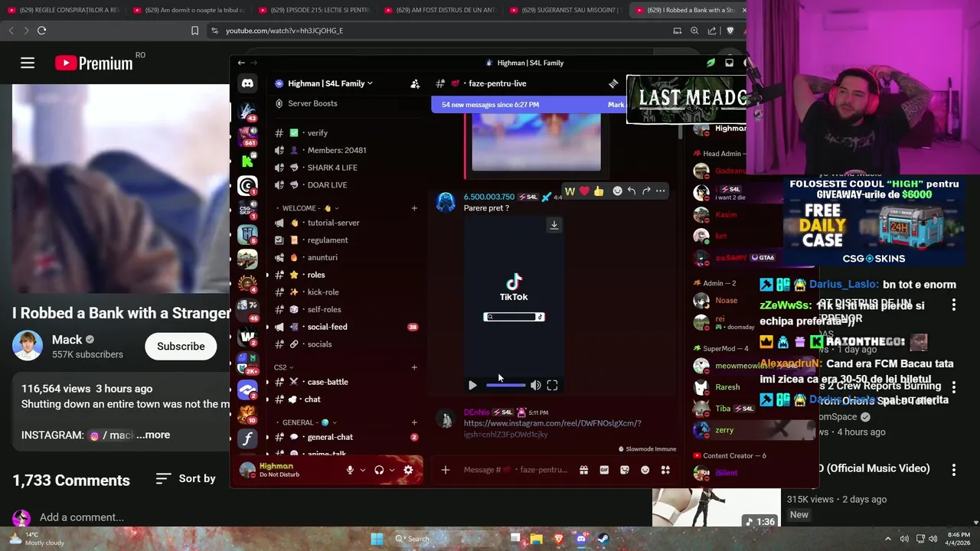
Task: Click the invite people icon beside server name
Action: 415,83
